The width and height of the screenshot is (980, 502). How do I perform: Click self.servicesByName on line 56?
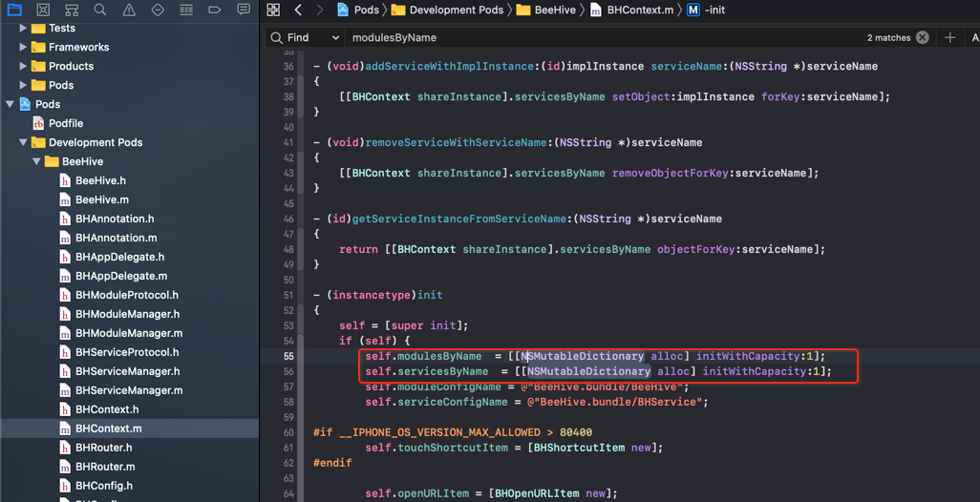point(427,371)
